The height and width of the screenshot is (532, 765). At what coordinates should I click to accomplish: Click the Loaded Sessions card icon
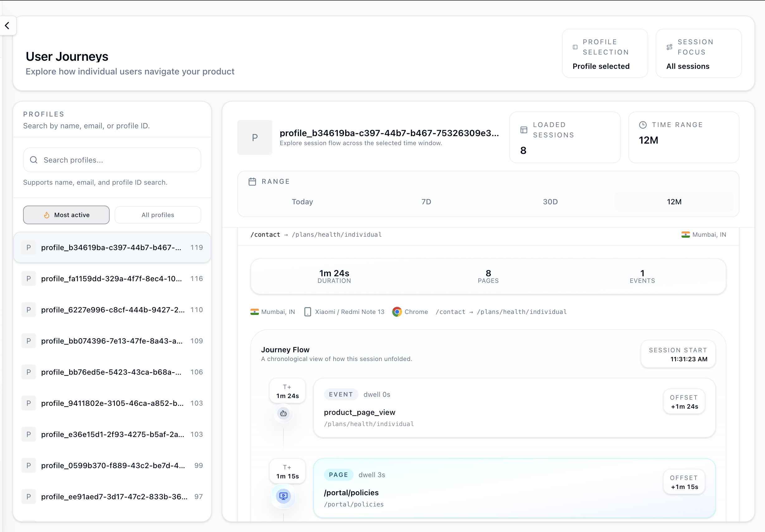(524, 130)
